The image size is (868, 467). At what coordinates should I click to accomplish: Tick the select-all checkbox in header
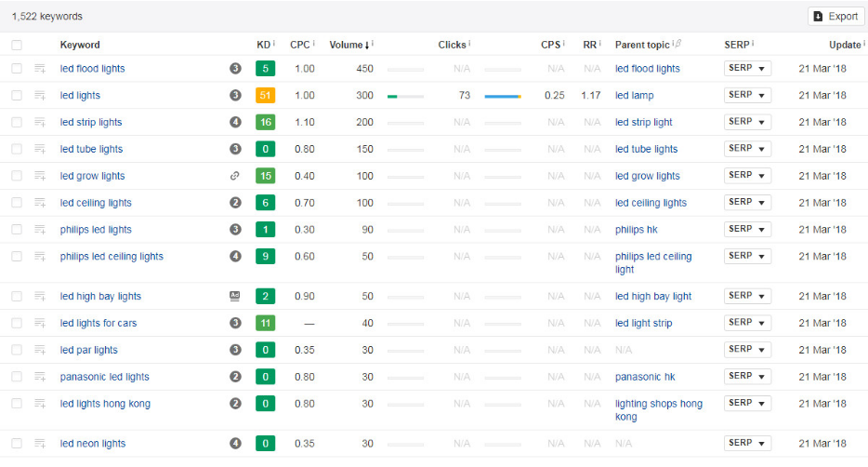point(17,45)
